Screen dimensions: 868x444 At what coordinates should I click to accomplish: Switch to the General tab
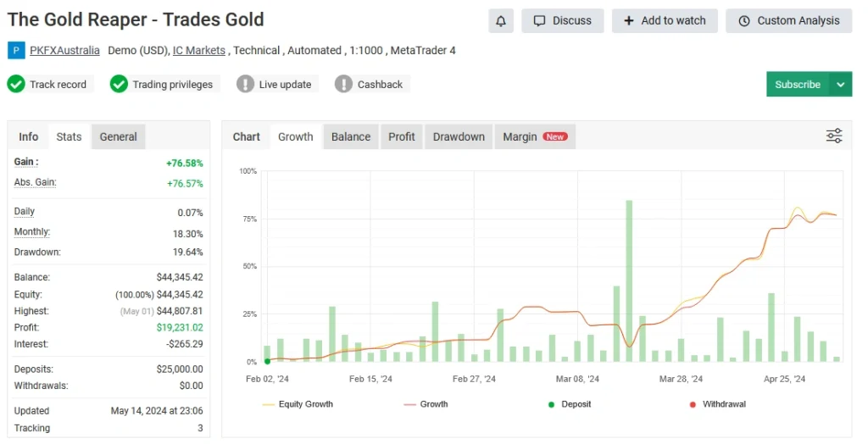[x=119, y=136]
